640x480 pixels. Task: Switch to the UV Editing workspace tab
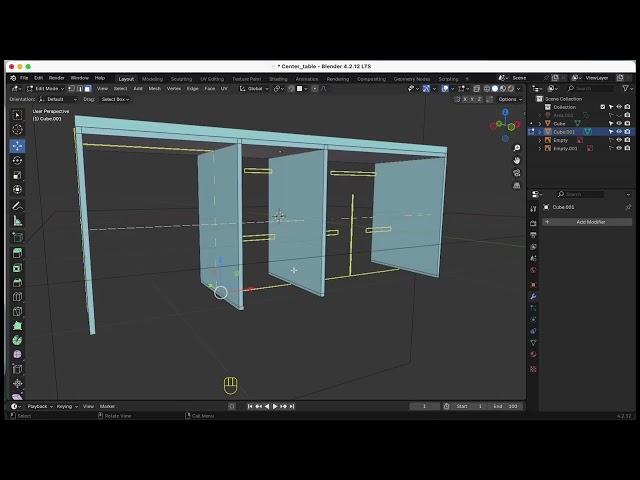point(212,79)
